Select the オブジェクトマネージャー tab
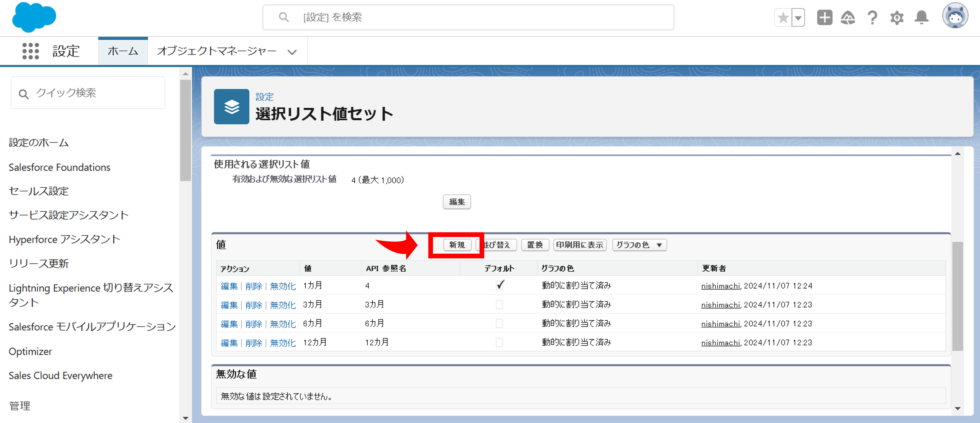This screenshot has width=980, height=423. coord(216,51)
